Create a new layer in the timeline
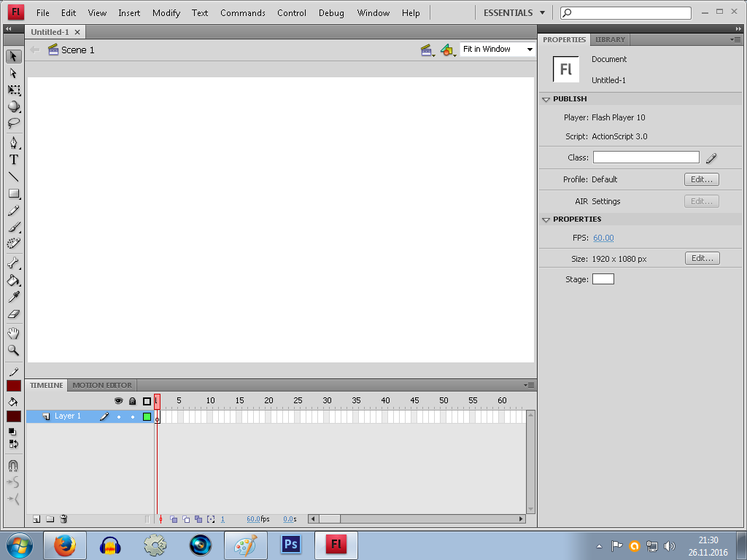747x560 pixels. (36, 518)
